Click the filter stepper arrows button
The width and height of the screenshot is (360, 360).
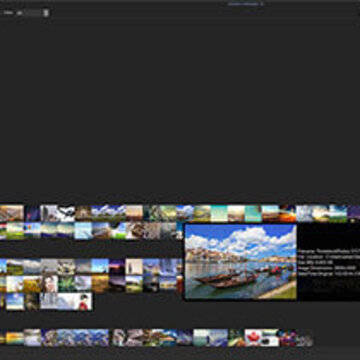coord(46,13)
